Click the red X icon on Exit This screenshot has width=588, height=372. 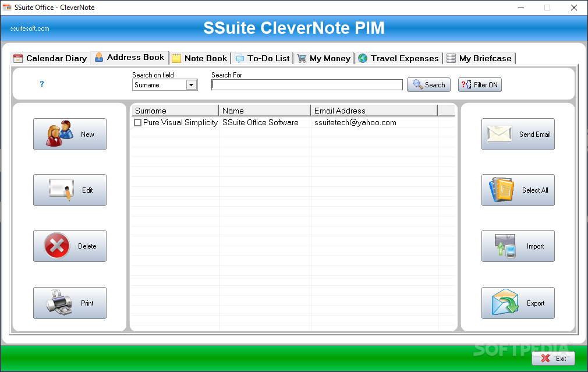click(x=546, y=358)
